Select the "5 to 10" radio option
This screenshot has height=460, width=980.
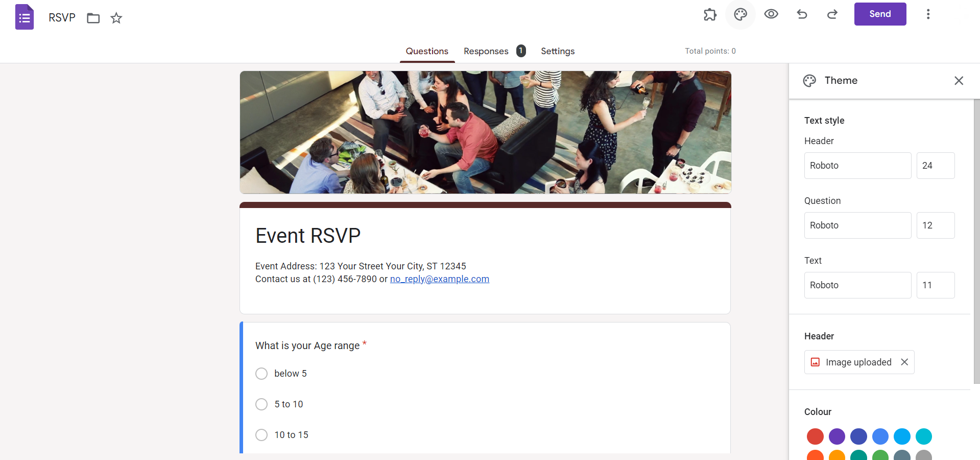[261, 404]
